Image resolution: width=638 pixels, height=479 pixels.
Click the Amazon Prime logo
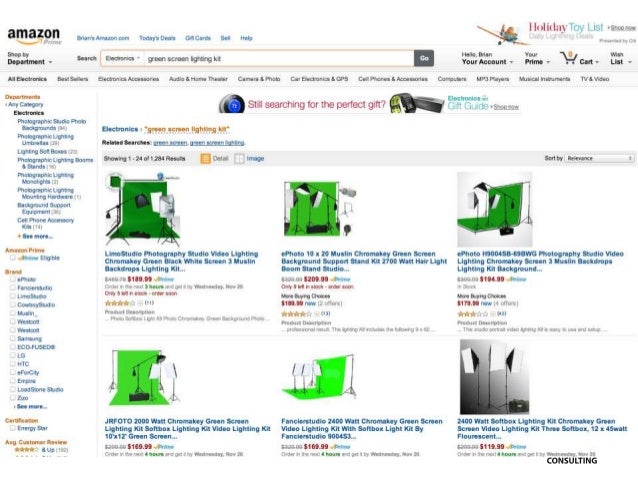click(x=34, y=36)
